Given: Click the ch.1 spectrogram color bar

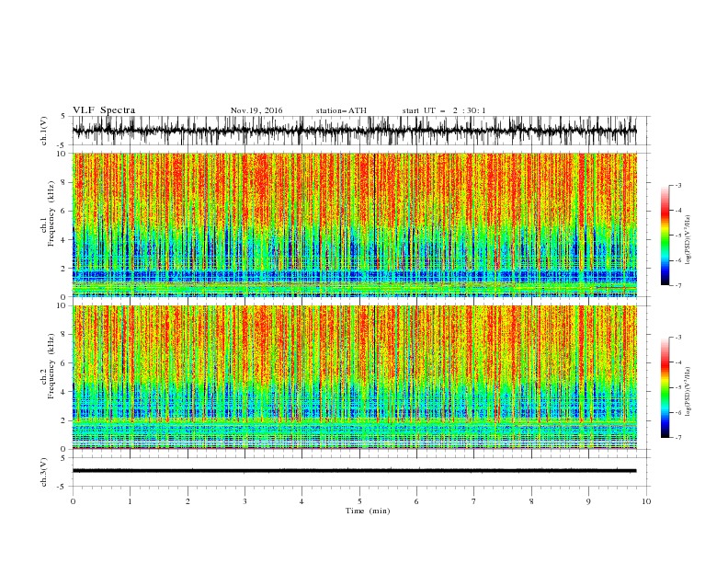Looking at the screenshot, I should (665, 236).
